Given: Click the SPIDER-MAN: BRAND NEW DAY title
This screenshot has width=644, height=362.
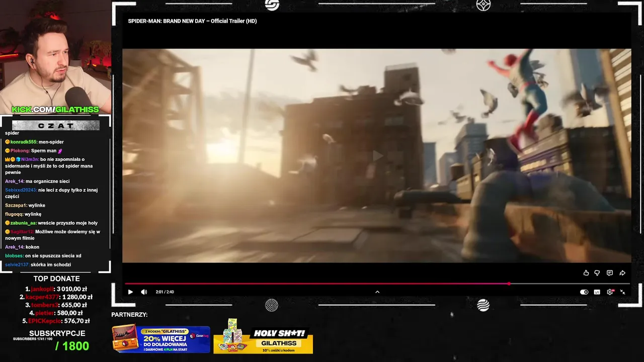Looking at the screenshot, I should pos(192,21).
